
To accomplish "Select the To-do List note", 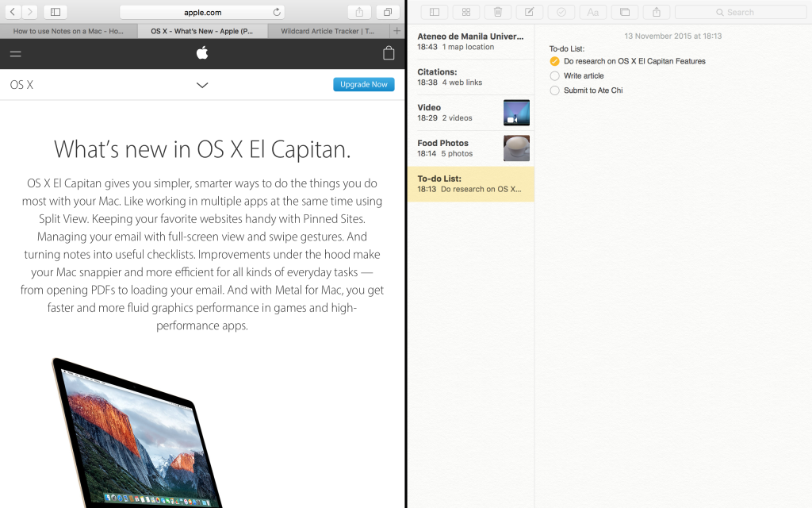I will click(471, 184).
